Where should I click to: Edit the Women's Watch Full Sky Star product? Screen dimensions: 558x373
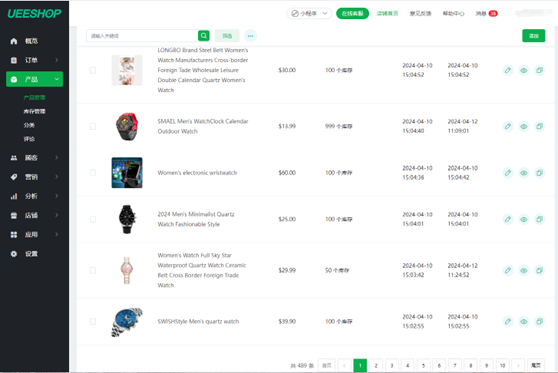pos(508,270)
